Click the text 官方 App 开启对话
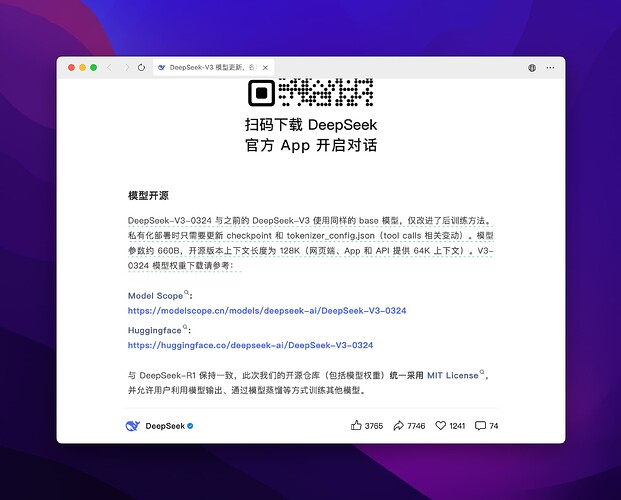Screen dimensions: 621x500 pos(311,145)
